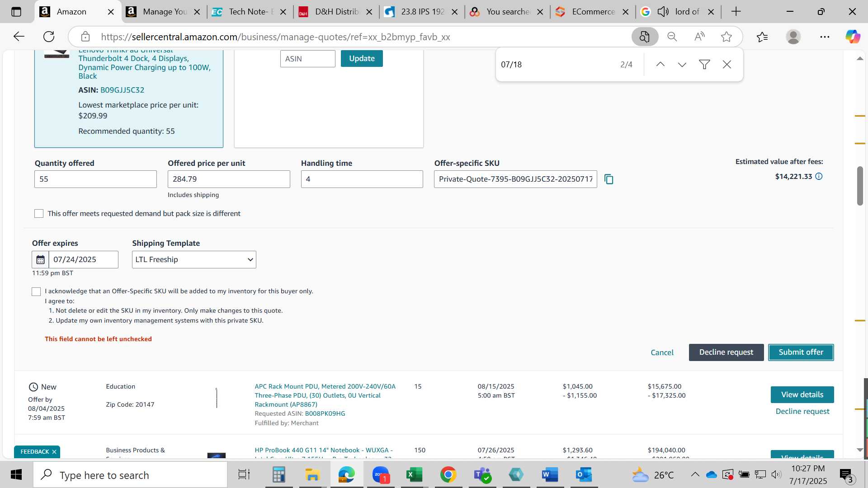Screen dimensions: 868x488
Task: Open the zoom out magnifier icon
Action: [672, 37]
